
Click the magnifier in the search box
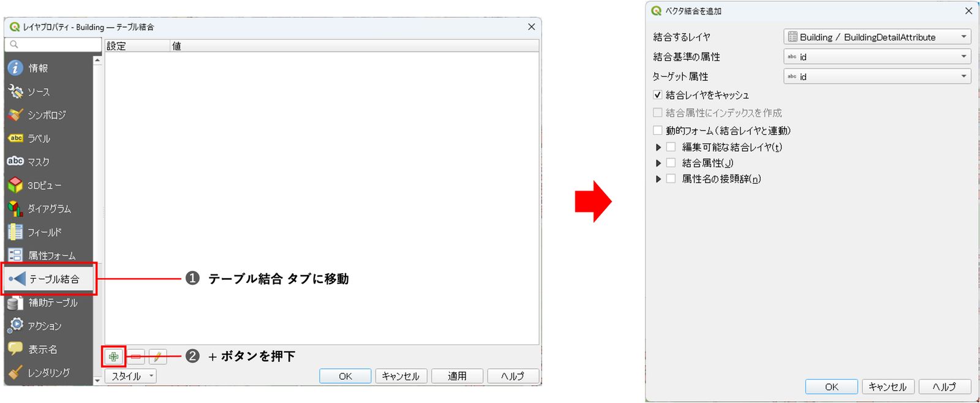pos(14,45)
